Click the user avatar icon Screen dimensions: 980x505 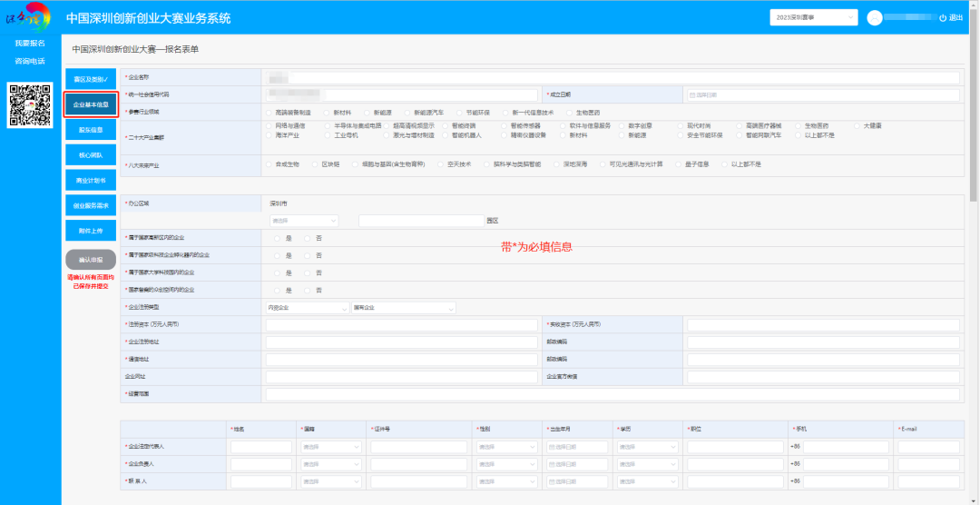pyautogui.click(x=875, y=18)
